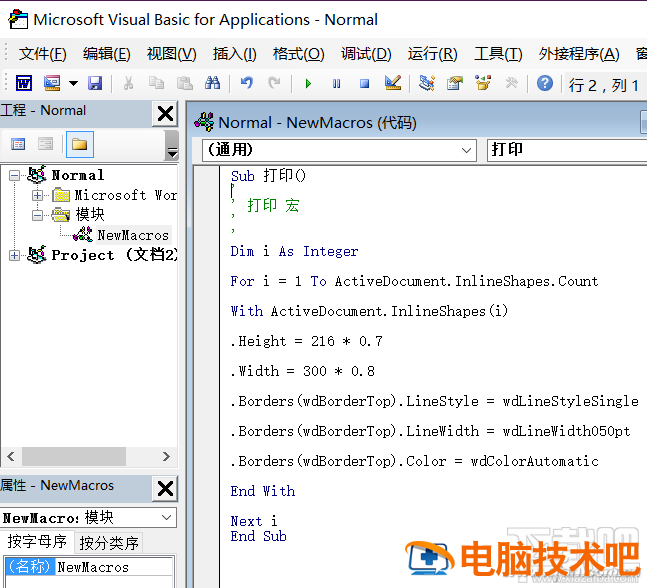Open the Project Explorer toolbar icon
This screenshot has width=647, height=588.
pyautogui.click(x=427, y=83)
